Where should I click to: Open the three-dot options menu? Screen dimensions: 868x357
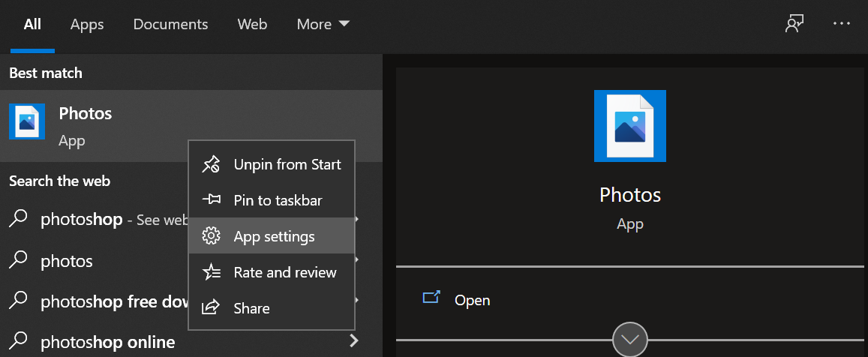point(842,24)
